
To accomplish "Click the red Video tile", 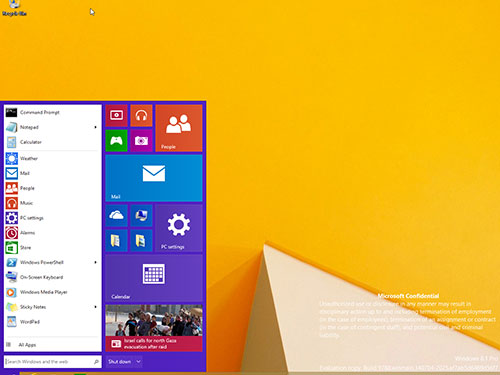I will point(116,116).
